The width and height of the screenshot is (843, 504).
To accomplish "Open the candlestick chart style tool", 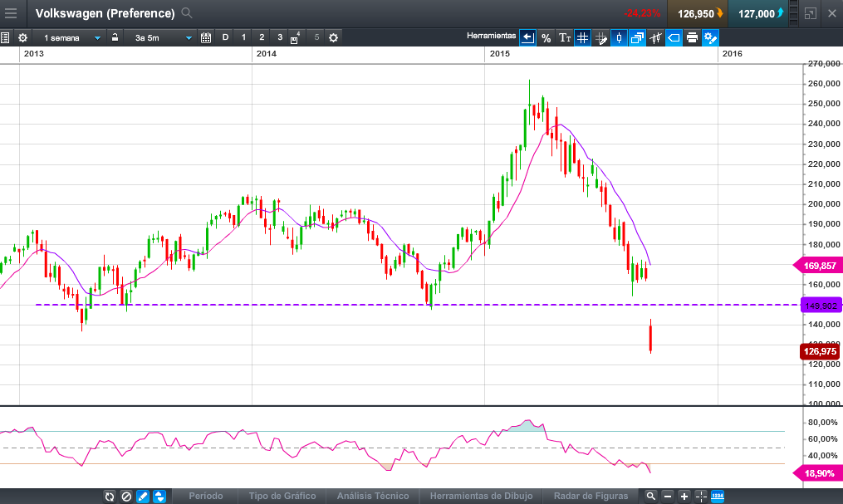I will tap(619, 37).
